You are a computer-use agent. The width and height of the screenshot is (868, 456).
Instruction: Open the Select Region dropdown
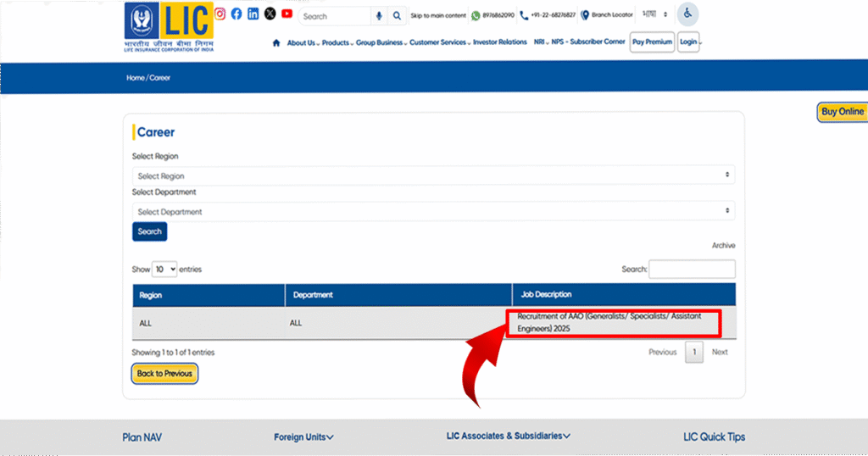(433, 175)
